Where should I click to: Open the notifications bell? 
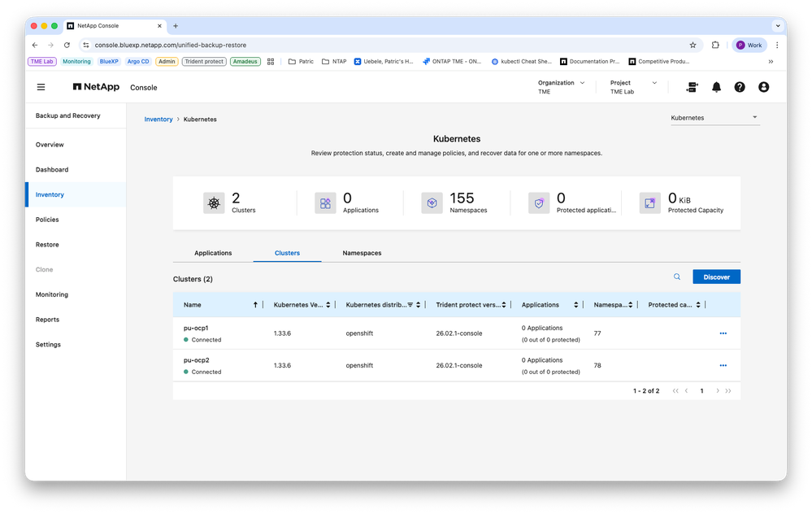pos(716,87)
